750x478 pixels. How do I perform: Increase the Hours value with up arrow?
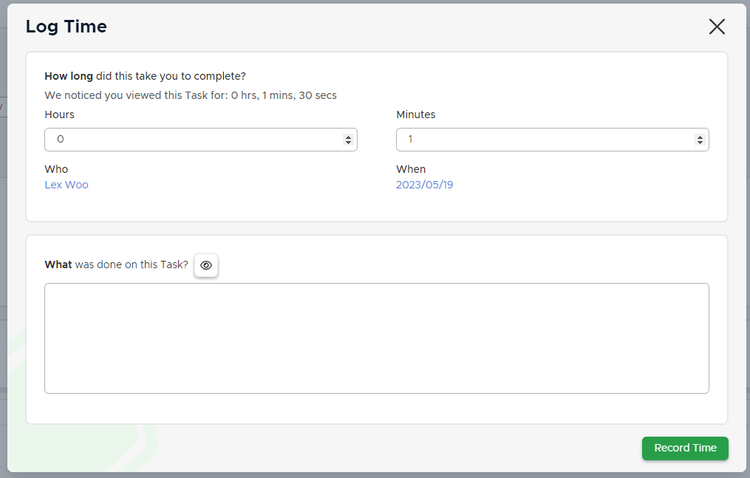point(348,136)
